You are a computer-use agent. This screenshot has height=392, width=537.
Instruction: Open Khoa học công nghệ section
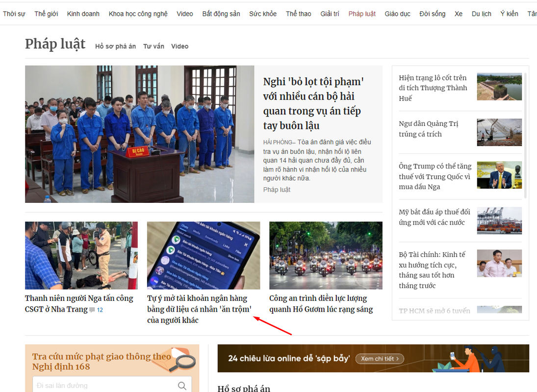[x=138, y=14]
